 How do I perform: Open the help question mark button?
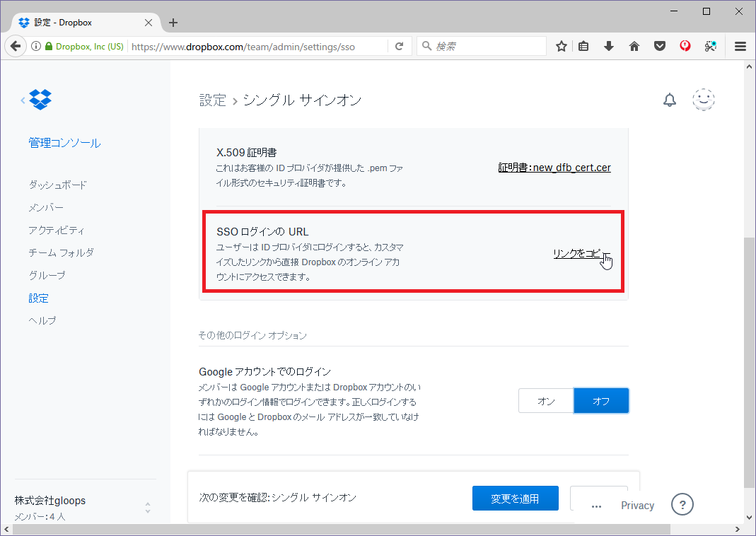click(682, 505)
